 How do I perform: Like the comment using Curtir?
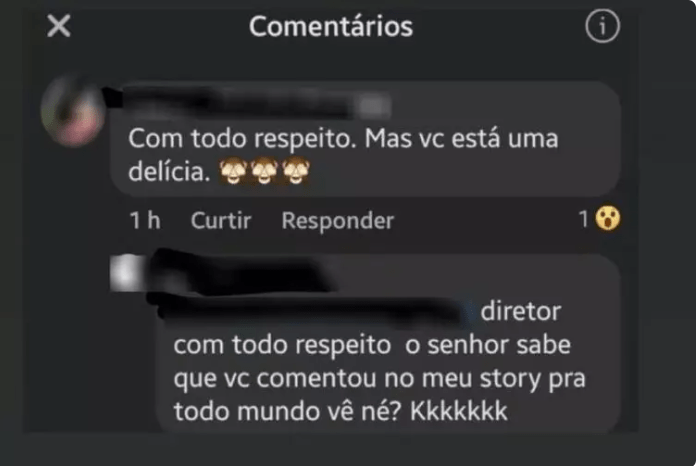point(221,221)
